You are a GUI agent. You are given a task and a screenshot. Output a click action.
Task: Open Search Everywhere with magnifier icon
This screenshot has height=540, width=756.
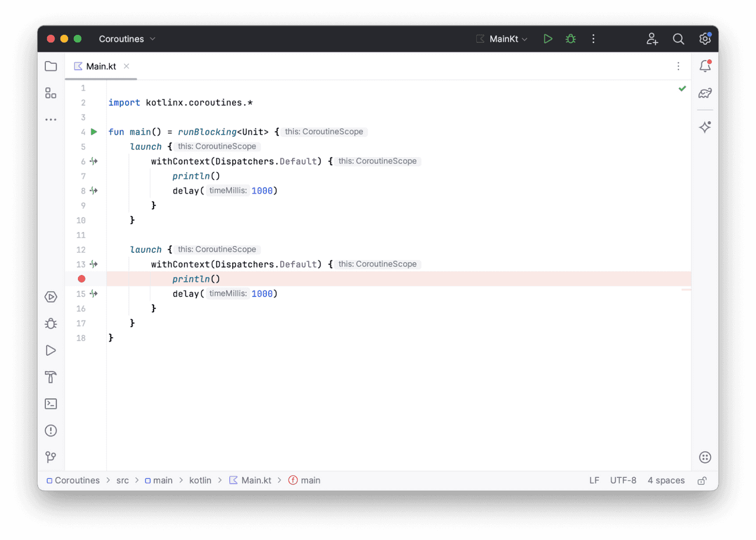pyautogui.click(x=678, y=38)
